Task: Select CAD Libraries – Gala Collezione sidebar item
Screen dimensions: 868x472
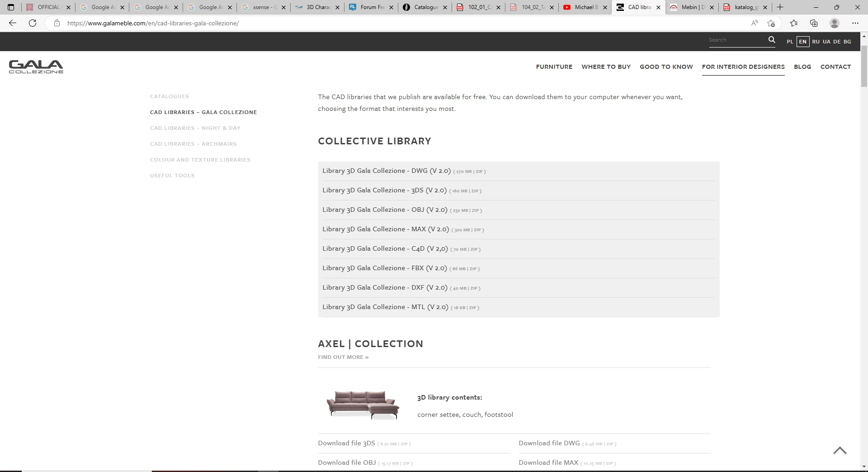Action: click(x=203, y=112)
